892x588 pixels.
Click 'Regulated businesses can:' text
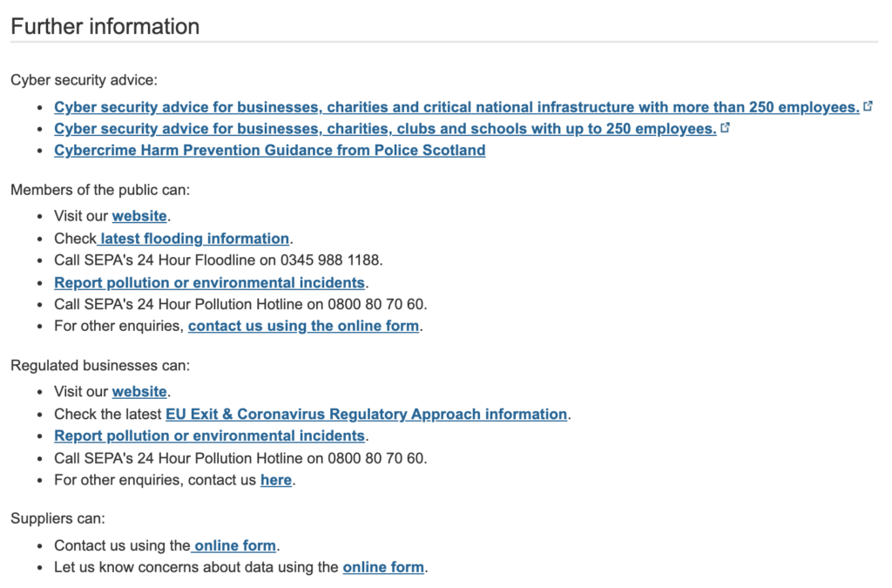[x=100, y=366]
